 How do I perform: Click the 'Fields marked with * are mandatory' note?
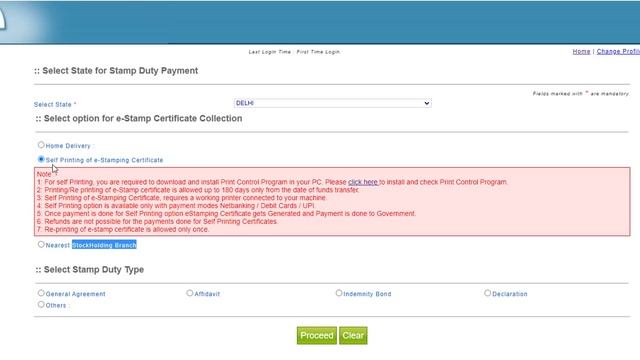[x=581, y=93]
